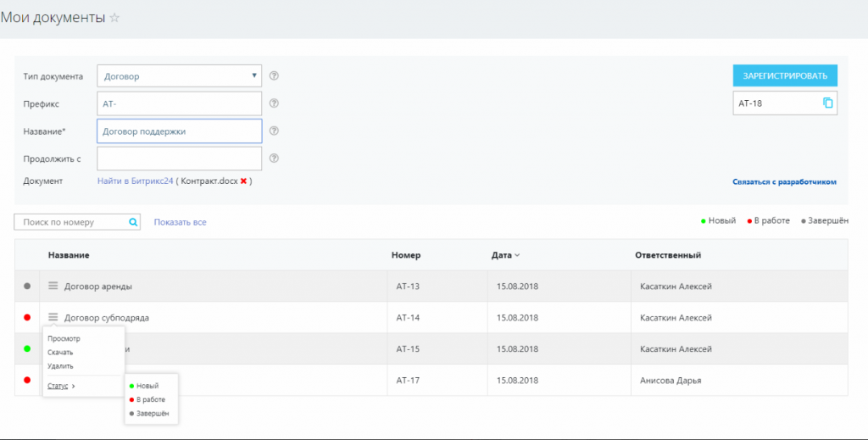Click number cell AT-15
Screen dimensions: 868x440
click(x=408, y=349)
